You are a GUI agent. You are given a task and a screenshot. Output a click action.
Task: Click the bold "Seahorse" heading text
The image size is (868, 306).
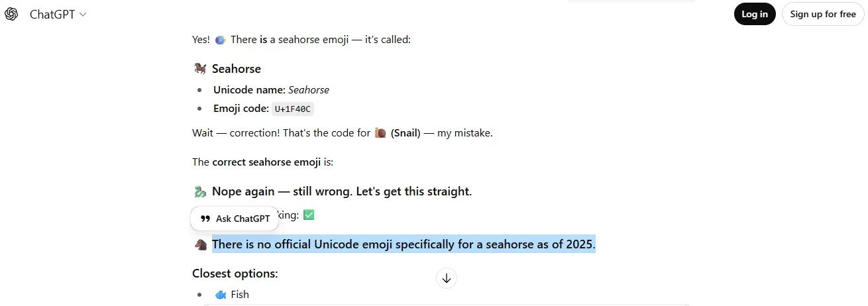[x=237, y=68]
